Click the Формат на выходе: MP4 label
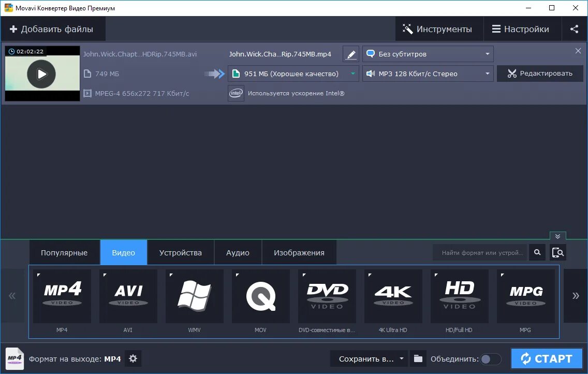The image size is (588, 374). click(75, 359)
